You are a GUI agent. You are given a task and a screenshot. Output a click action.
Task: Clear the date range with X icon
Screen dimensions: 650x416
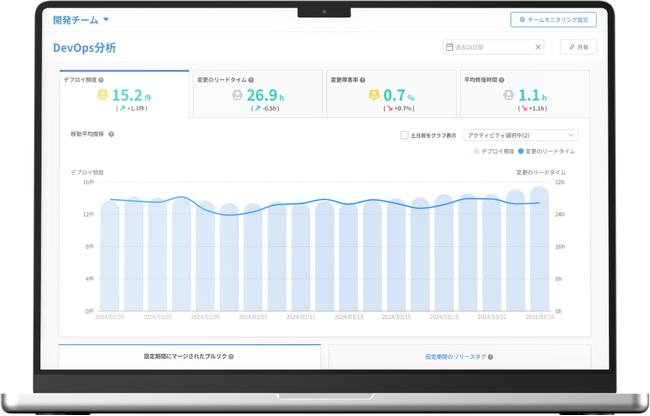[x=537, y=47]
